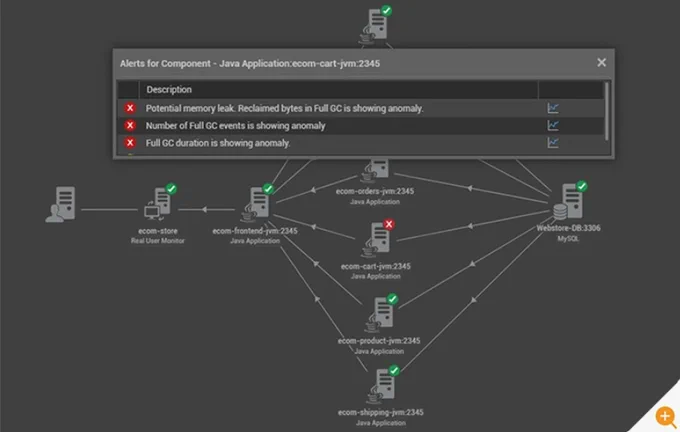Click the Description column header

click(x=169, y=90)
